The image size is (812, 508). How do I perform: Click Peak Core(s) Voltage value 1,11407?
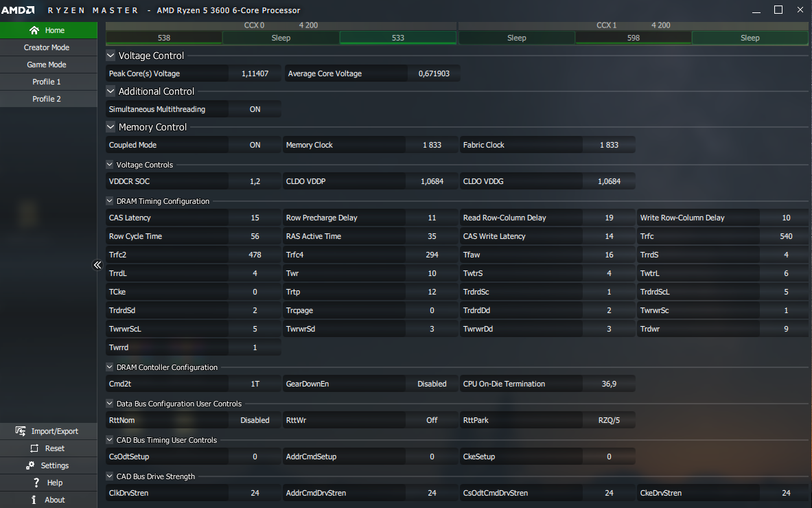click(255, 73)
